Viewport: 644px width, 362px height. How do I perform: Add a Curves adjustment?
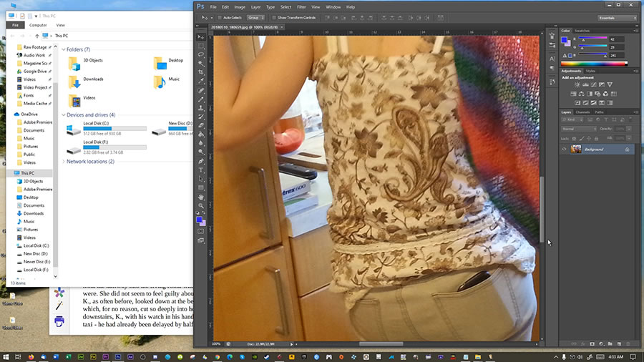(x=593, y=84)
